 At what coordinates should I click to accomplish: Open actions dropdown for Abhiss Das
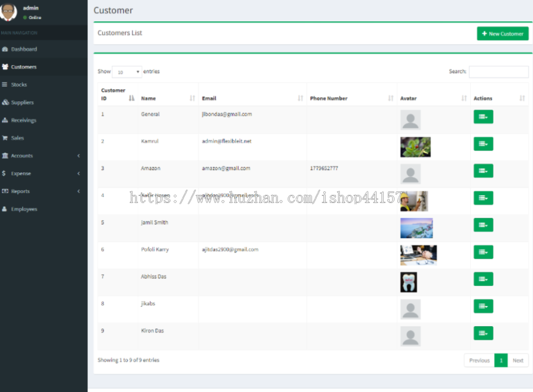[483, 279]
